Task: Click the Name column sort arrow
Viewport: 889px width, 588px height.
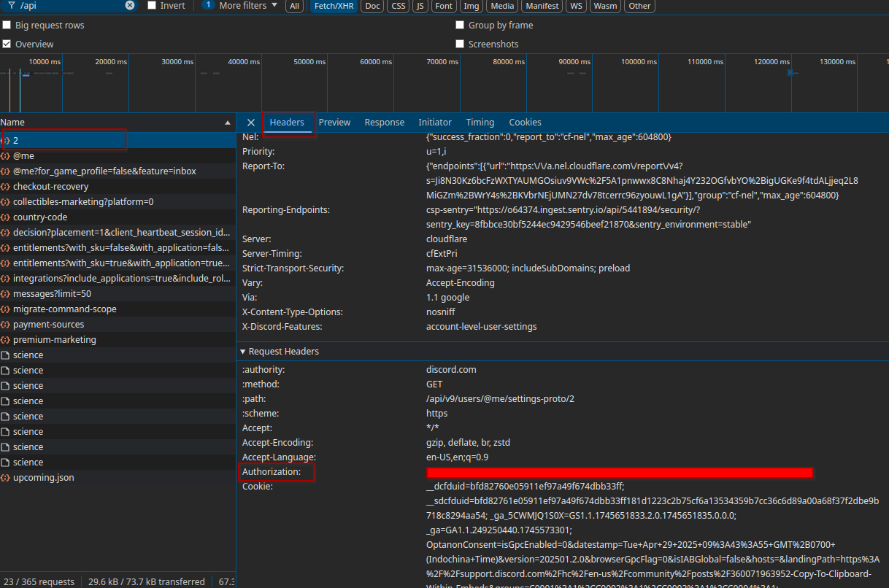Action: (228, 123)
